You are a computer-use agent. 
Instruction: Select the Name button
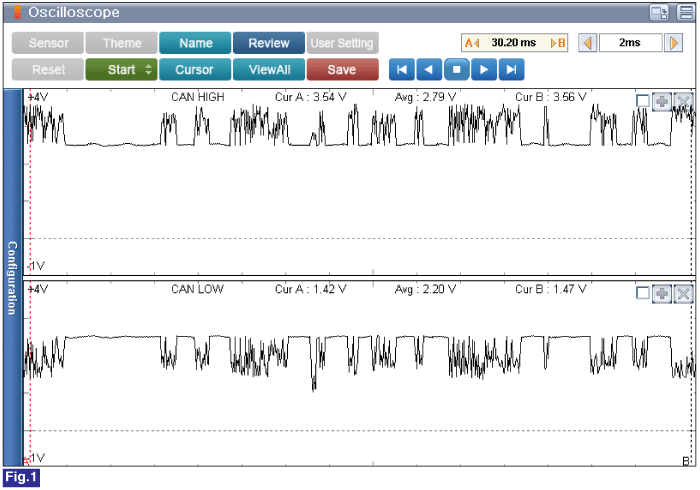[195, 43]
